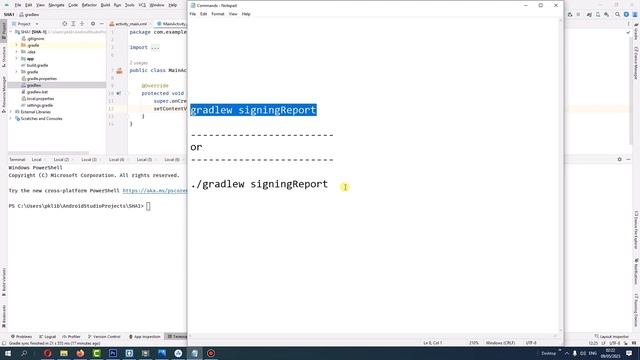Click the microphone tray icon
640x360 pixels.
575,353
